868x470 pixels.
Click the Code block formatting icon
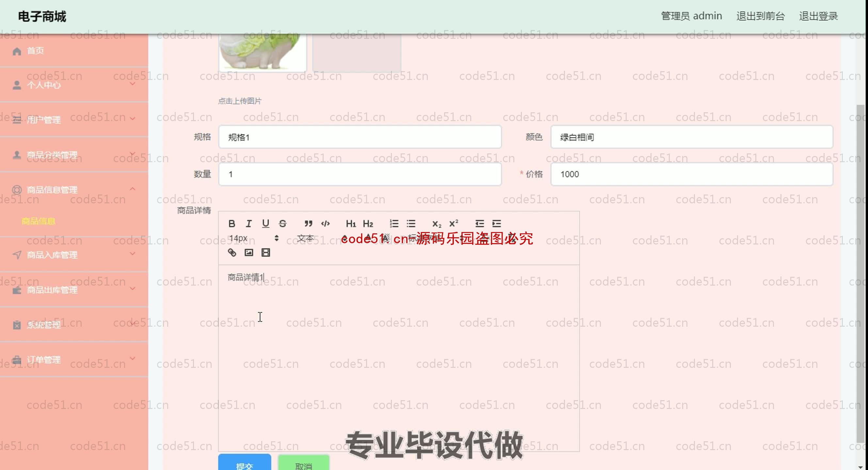tap(326, 224)
